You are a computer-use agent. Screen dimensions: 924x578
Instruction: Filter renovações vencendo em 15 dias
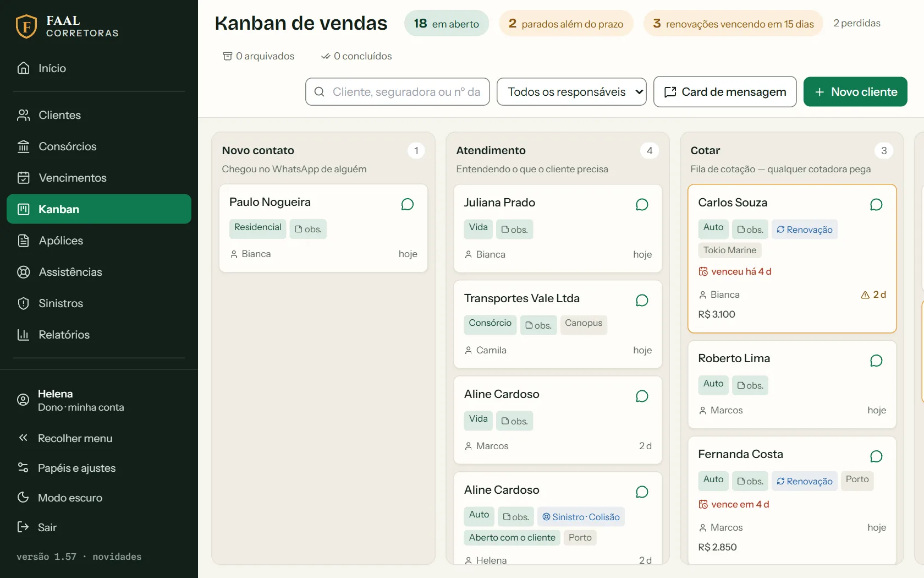[733, 23]
